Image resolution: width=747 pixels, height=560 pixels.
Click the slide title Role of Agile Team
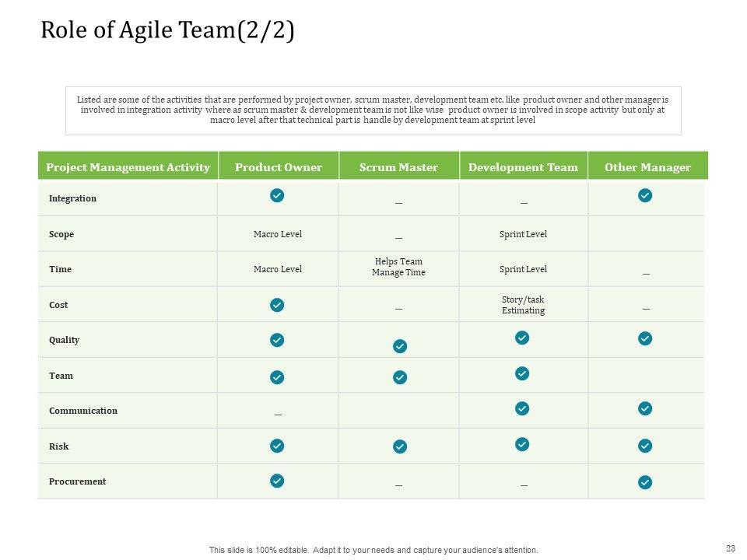(x=167, y=32)
